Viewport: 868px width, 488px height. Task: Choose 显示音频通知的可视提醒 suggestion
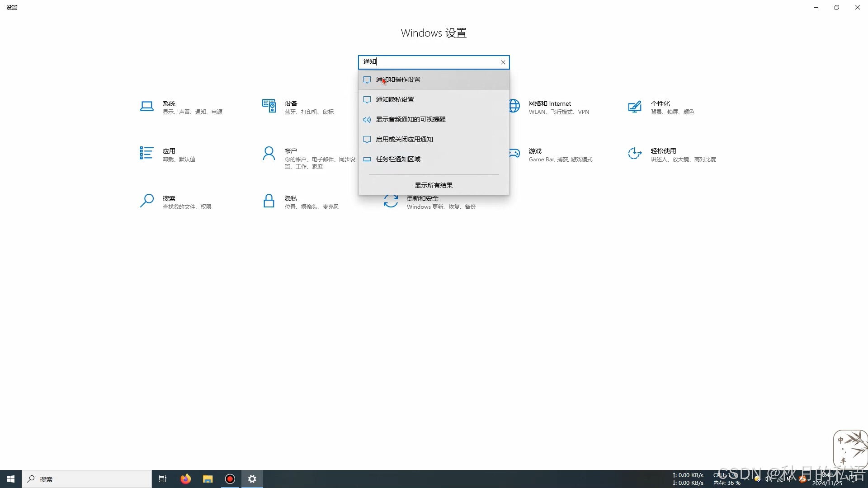coord(410,119)
